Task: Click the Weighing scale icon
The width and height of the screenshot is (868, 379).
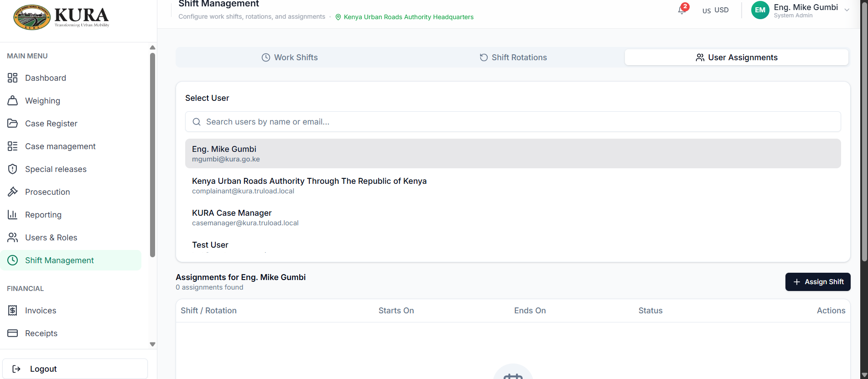Action: pyautogui.click(x=13, y=101)
